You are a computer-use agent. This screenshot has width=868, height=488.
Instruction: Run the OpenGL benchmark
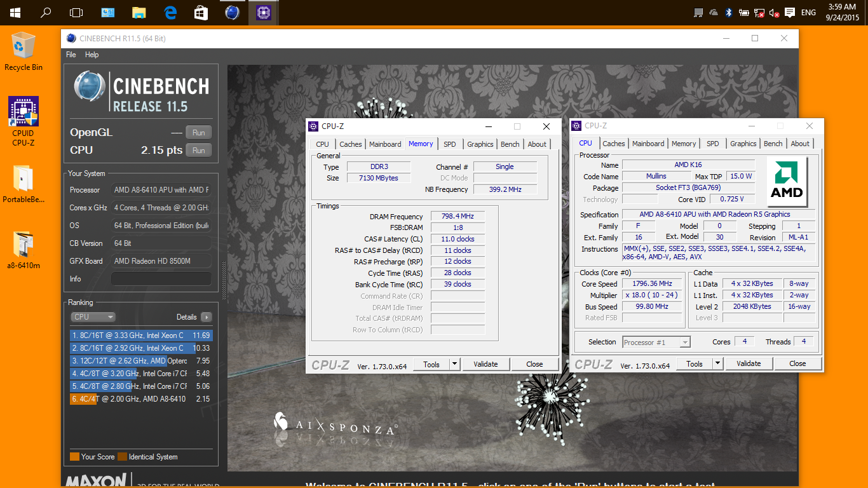pyautogui.click(x=199, y=133)
